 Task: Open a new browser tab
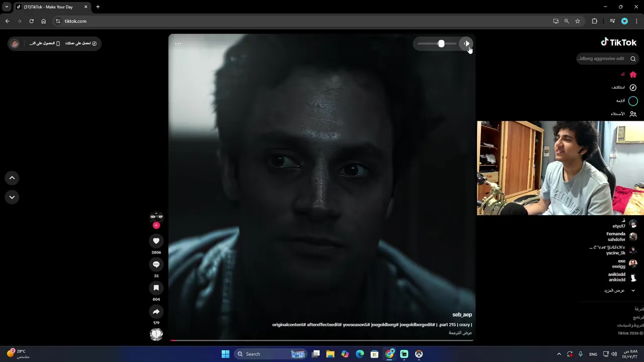click(x=98, y=7)
